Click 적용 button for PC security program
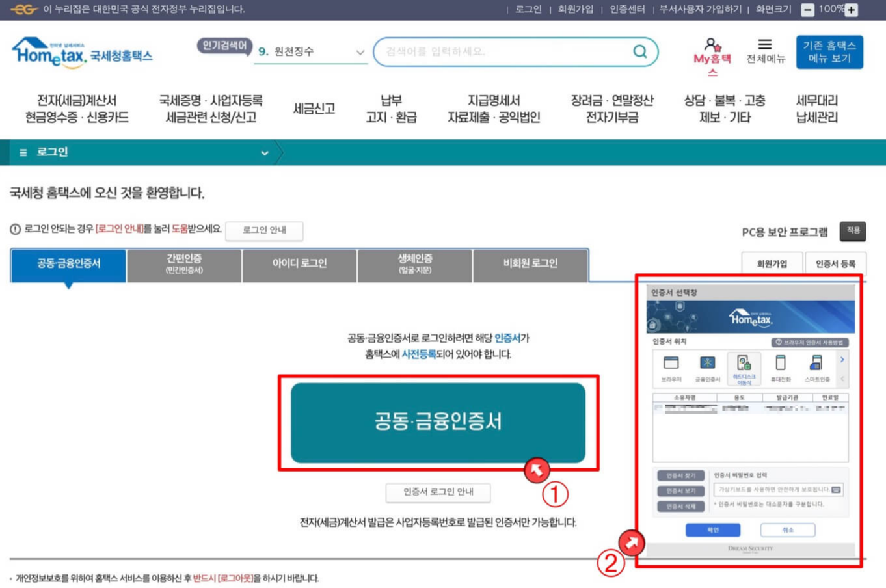Screen dimensions: 886x588 pos(853,231)
